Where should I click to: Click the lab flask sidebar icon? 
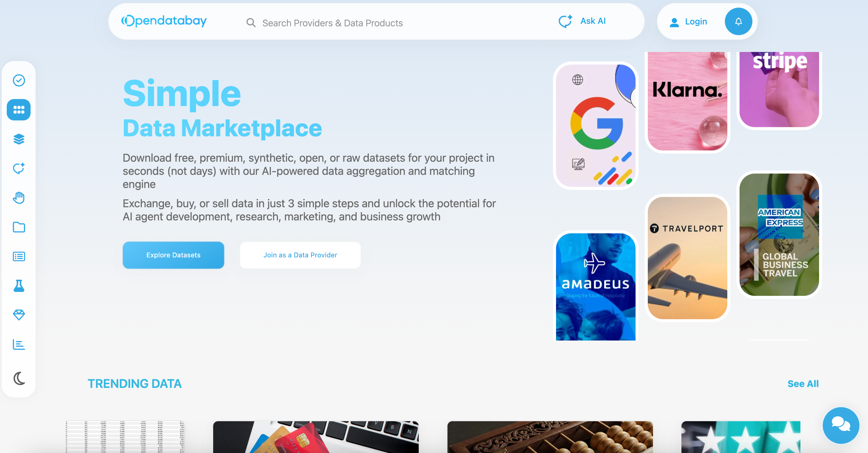19,285
